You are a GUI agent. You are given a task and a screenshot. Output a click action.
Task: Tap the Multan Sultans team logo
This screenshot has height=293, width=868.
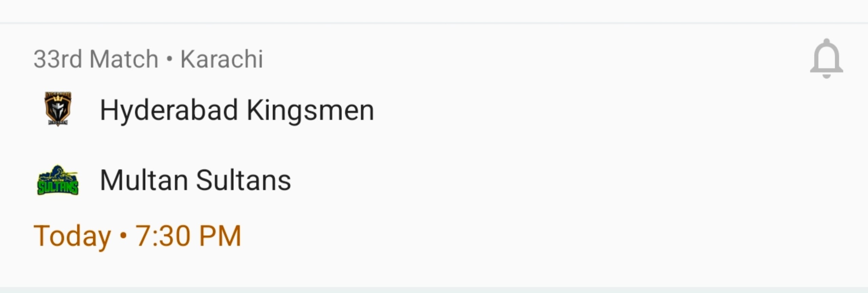[58, 180]
